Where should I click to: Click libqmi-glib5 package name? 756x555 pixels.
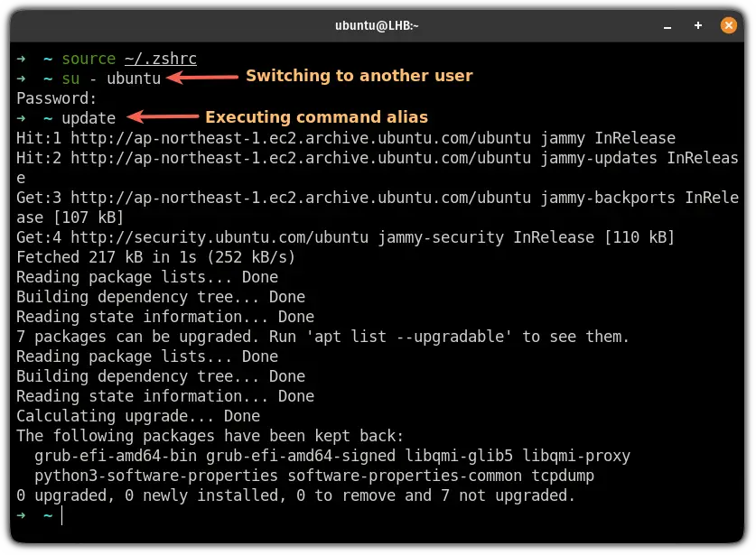(459, 456)
